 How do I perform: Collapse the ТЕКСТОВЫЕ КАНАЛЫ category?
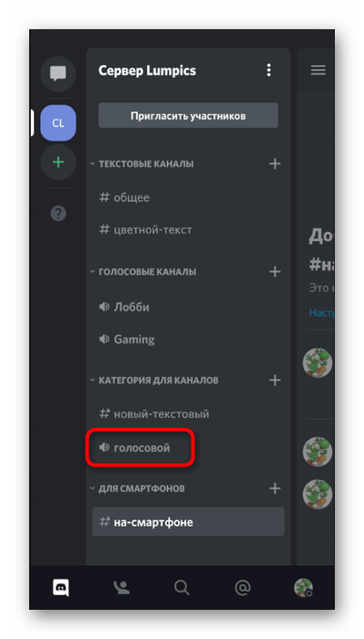pyautogui.click(x=141, y=163)
